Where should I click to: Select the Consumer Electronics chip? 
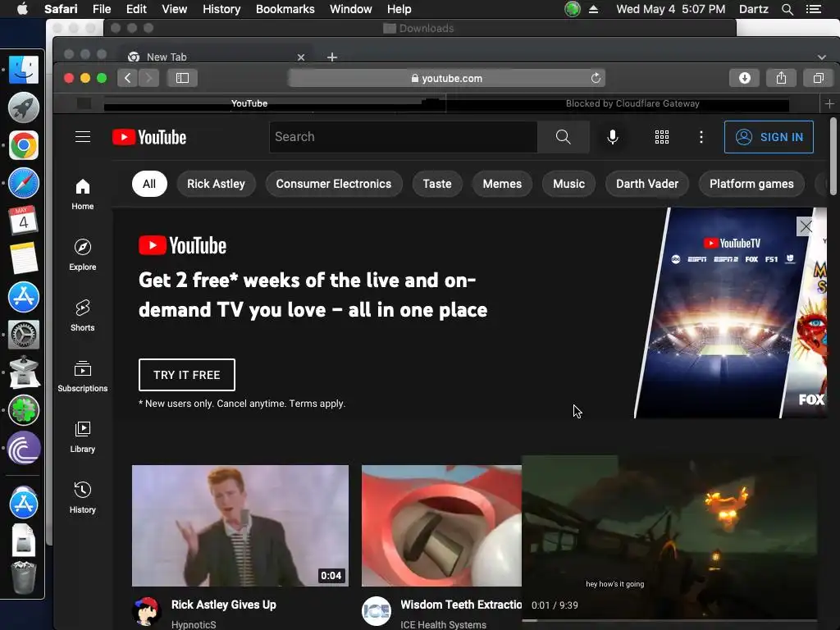(334, 184)
